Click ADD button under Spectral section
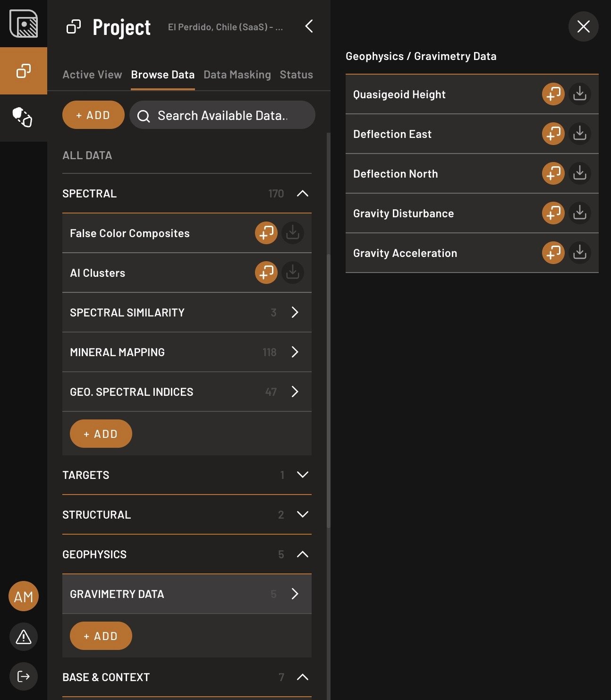 pos(101,434)
